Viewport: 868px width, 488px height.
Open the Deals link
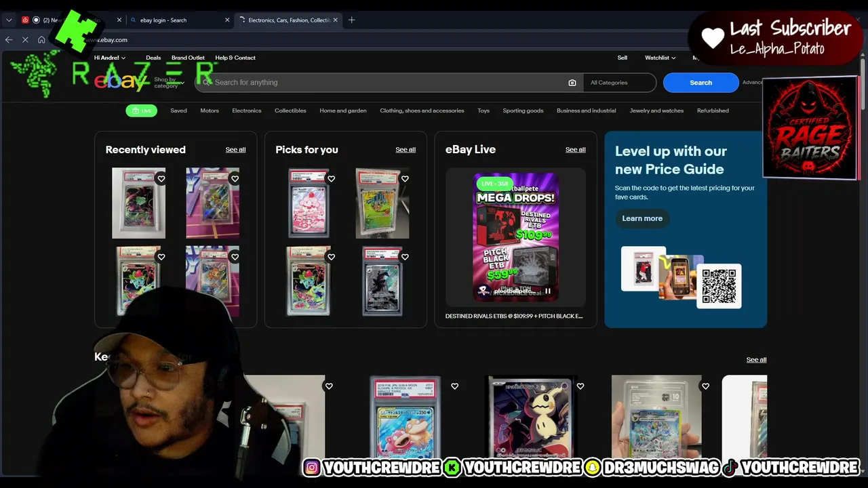[x=153, y=58]
